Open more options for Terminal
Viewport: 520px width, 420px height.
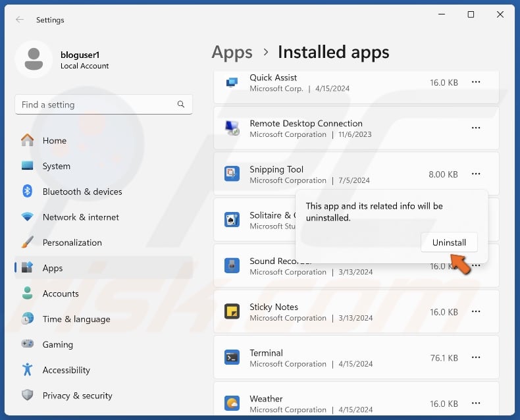476,357
